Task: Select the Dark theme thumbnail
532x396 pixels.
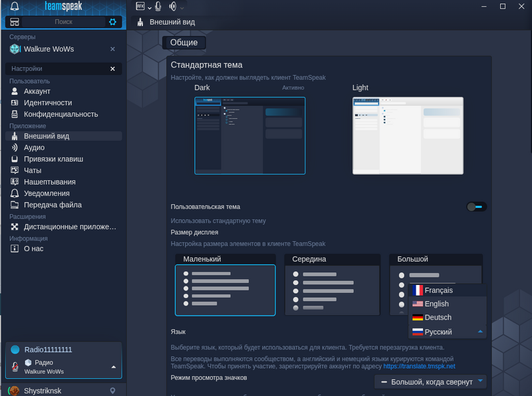Action: 250,136
